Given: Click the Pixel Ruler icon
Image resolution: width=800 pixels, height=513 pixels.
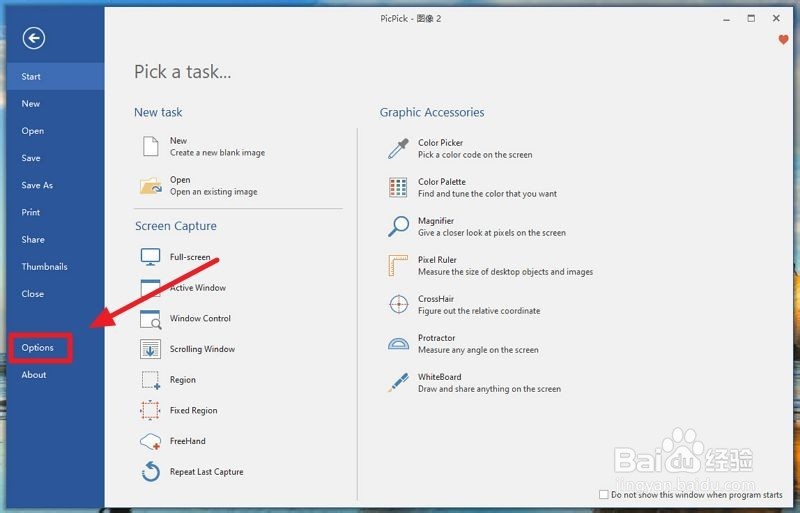Looking at the screenshot, I should [398, 265].
